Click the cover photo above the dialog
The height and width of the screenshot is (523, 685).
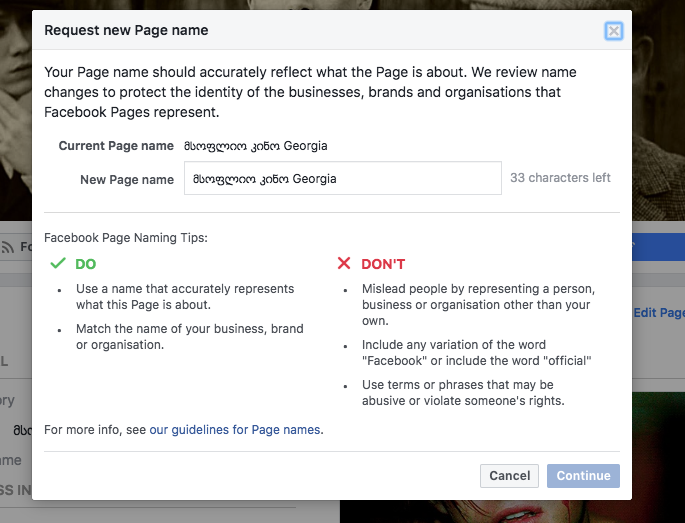pos(340,5)
